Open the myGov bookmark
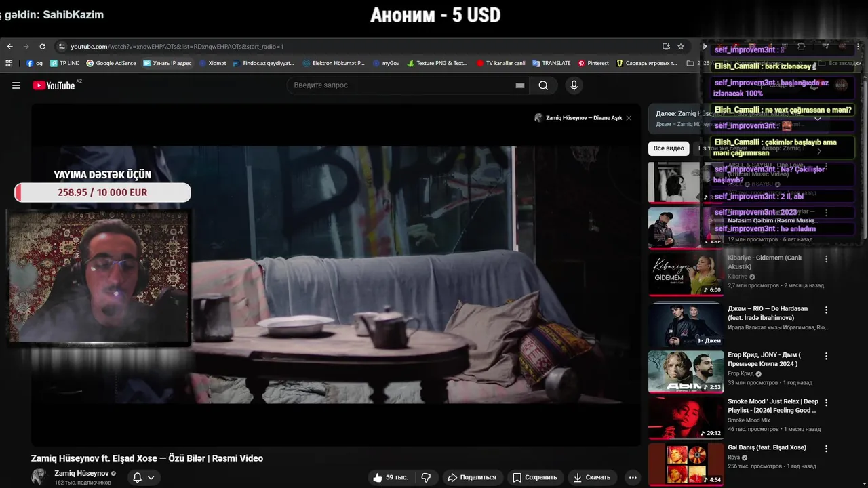Viewport: 868px width, 488px height. click(386, 63)
